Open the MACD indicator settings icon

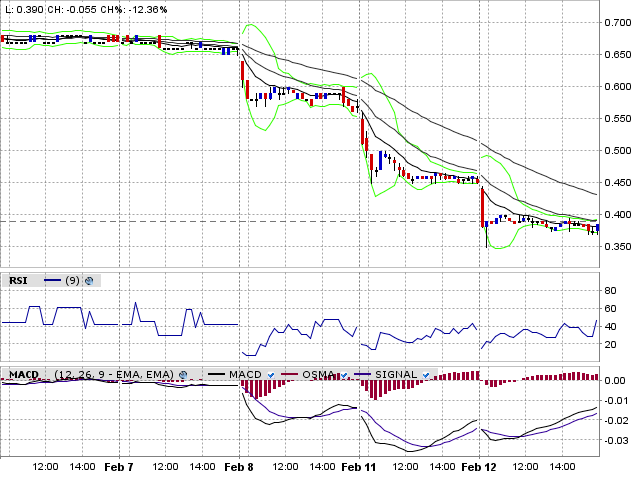click(x=183, y=375)
